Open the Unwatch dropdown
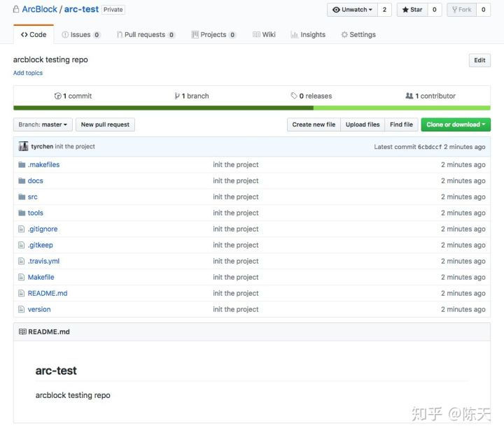This screenshot has height=435, width=504. click(x=353, y=10)
